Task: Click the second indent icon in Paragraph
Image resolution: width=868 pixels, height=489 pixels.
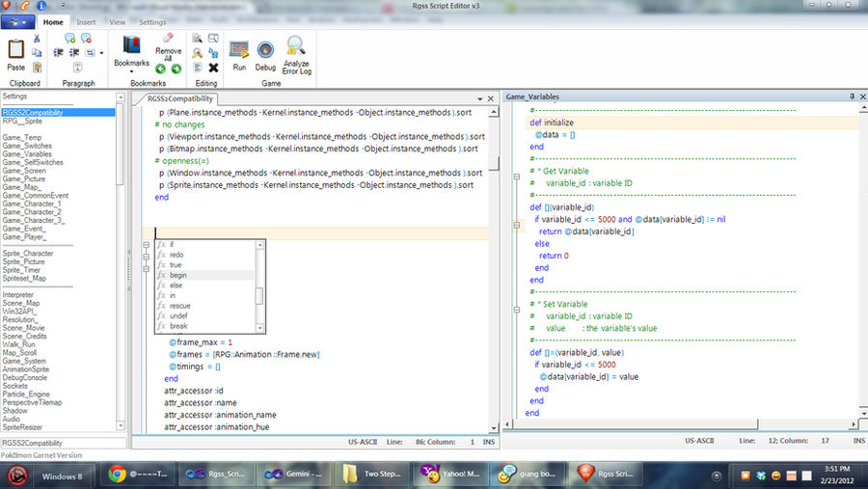Action: [x=74, y=53]
